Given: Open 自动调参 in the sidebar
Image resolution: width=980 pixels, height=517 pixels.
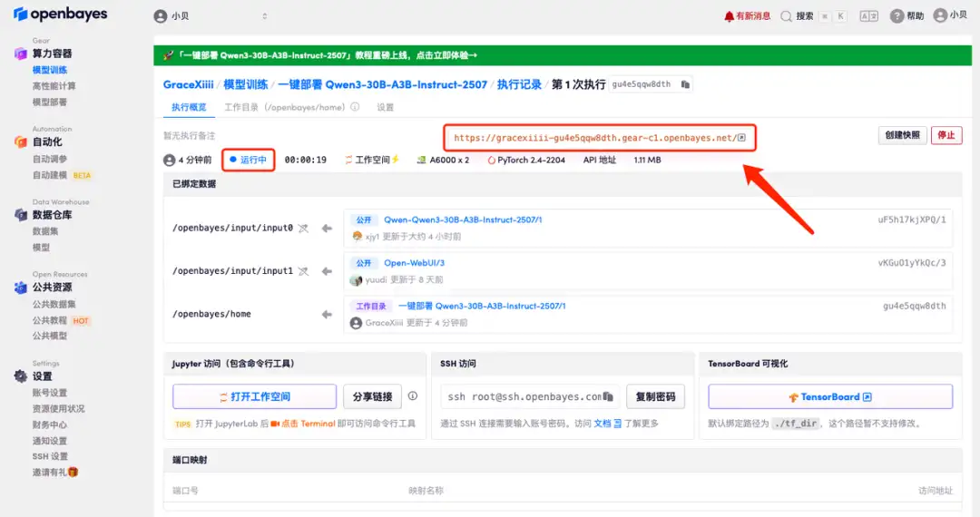Looking at the screenshot, I should [x=50, y=160].
